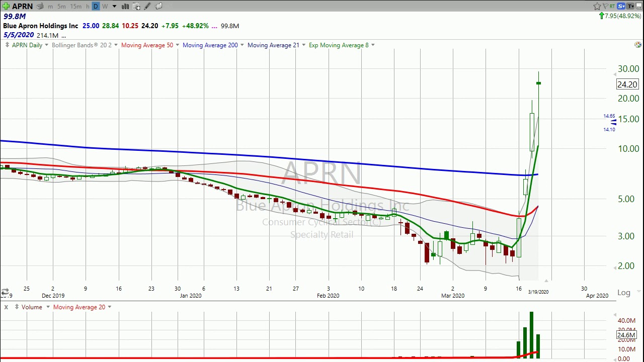Click the green up arrow change indicator
This screenshot has width=644, height=362.
point(601,16)
